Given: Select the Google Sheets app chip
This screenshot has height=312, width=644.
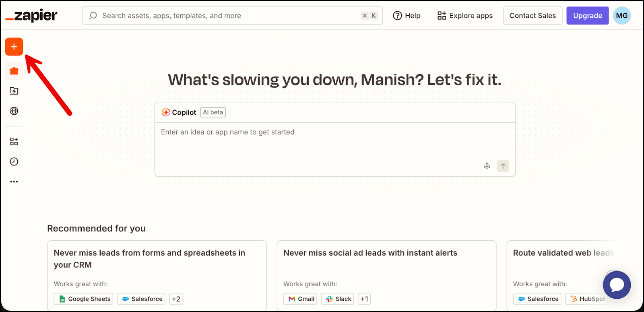Looking at the screenshot, I should (x=84, y=299).
